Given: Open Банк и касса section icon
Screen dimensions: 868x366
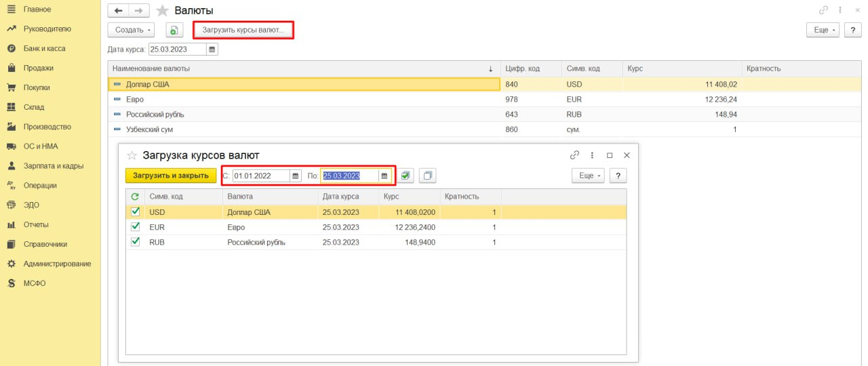Looking at the screenshot, I should pos(11,49).
